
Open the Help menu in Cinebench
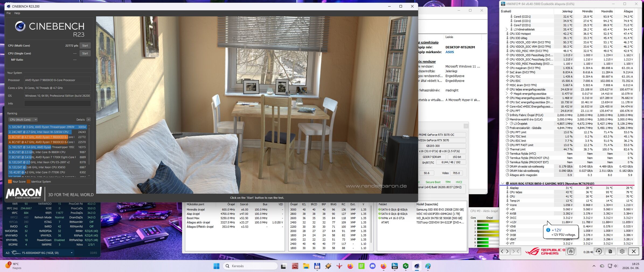(x=17, y=13)
